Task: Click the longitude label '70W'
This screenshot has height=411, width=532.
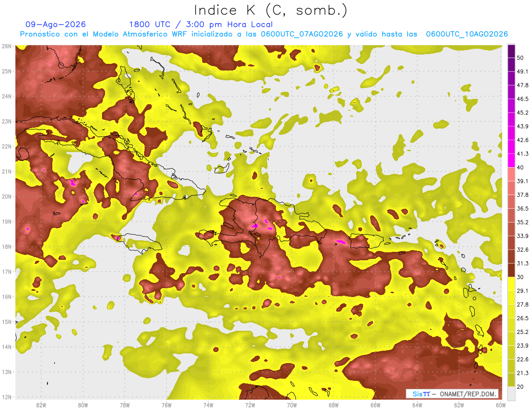Action: pyautogui.click(x=292, y=405)
